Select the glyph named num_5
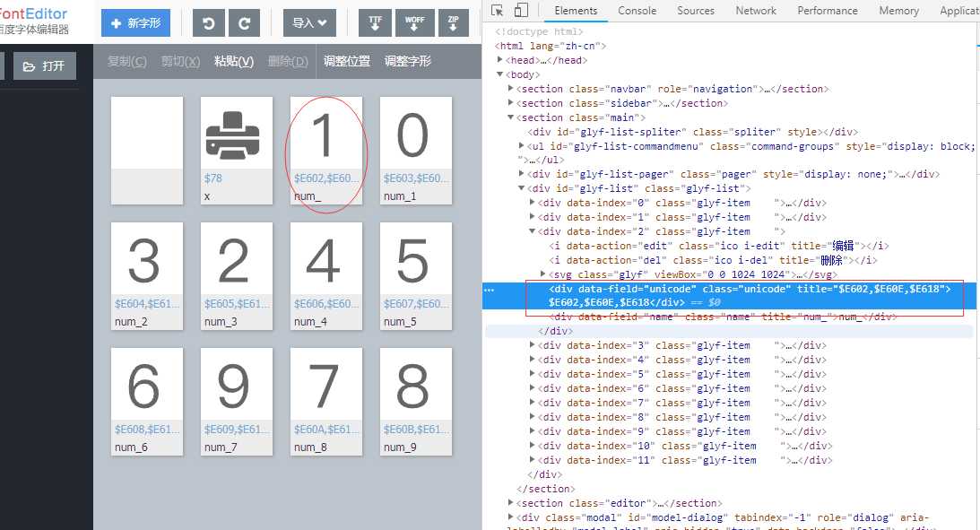The image size is (980, 530). pos(416,275)
